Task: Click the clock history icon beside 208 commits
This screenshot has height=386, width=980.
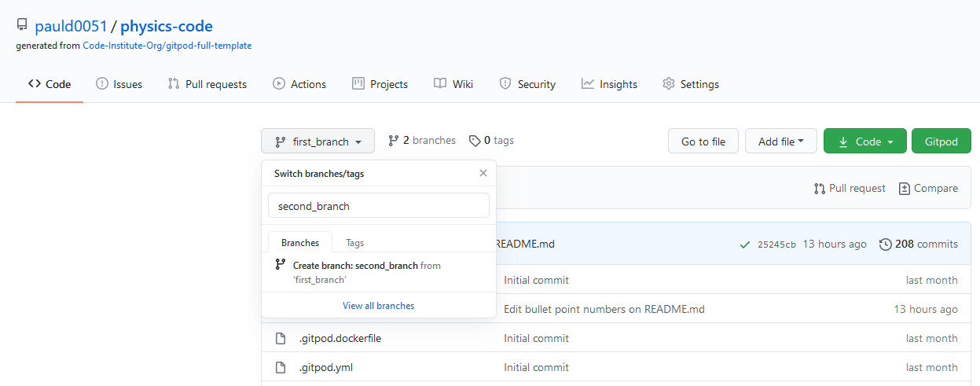Action: pos(886,244)
